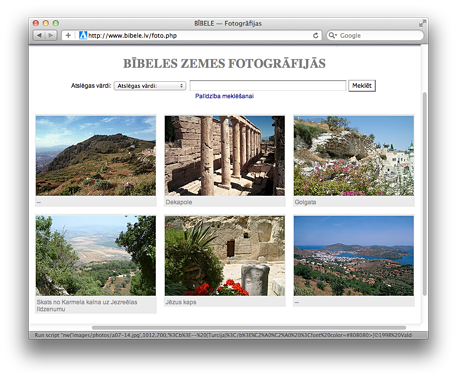Click the vertical scrollbar thumb
The height and width of the screenshot is (379, 457).
pyautogui.click(x=425, y=194)
